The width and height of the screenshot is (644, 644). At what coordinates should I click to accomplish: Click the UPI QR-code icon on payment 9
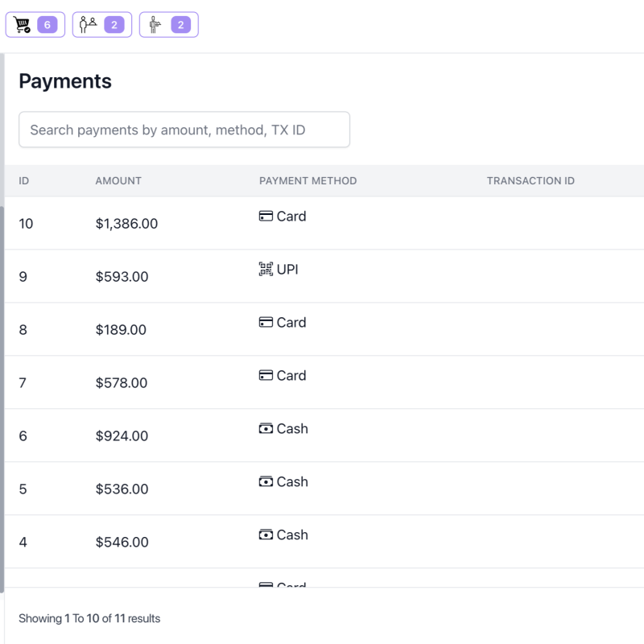[266, 268]
